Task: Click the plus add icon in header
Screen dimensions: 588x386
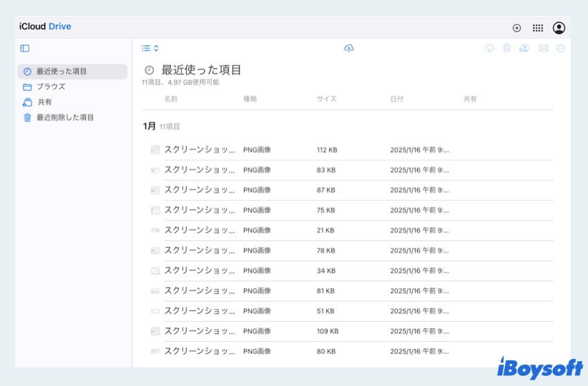Action: [x=517, y=28]
